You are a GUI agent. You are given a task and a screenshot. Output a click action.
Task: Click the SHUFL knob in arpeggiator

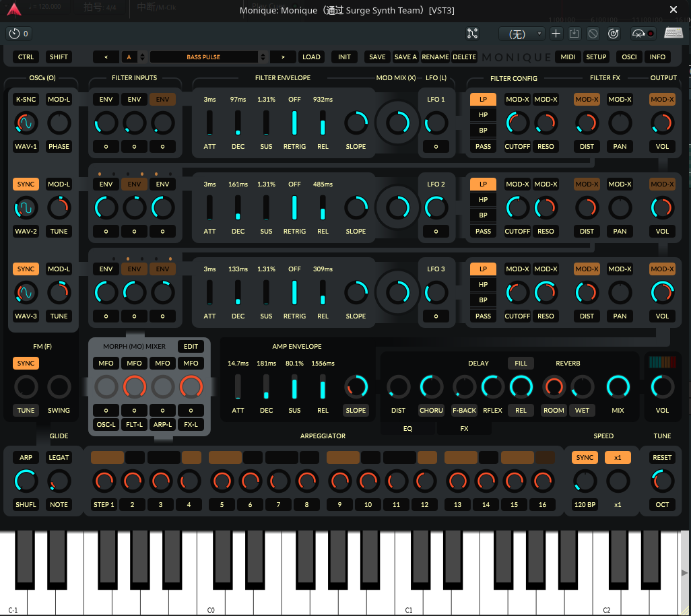tap(26, 481)
